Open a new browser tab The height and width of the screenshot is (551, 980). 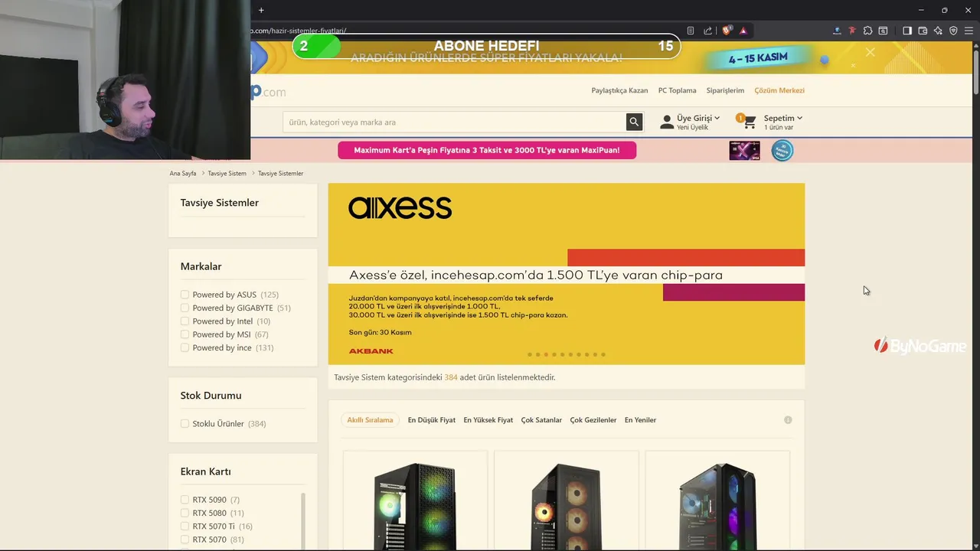coord(261,10)
